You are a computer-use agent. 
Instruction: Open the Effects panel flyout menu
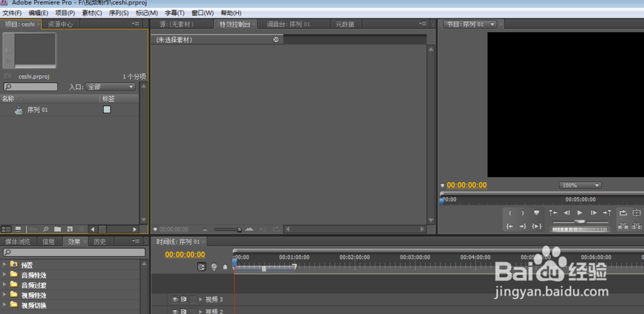coord(135,241)
